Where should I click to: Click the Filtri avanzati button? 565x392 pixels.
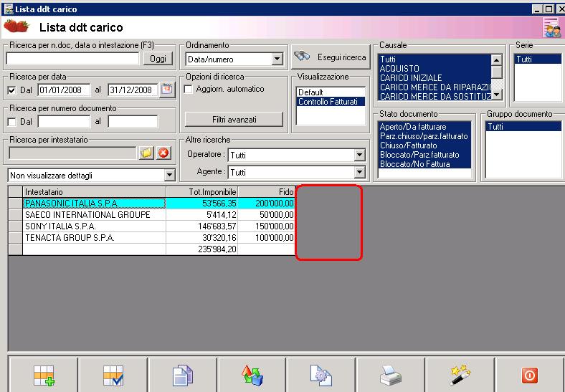(234, 120)
